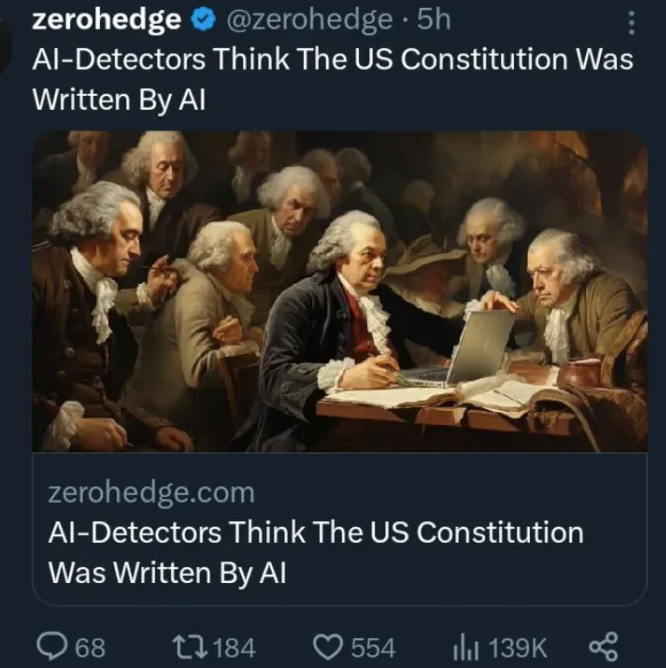The image size is (666, 668).
Task: Click the @zerohedge handle
Action: click(x=309, y=20)
